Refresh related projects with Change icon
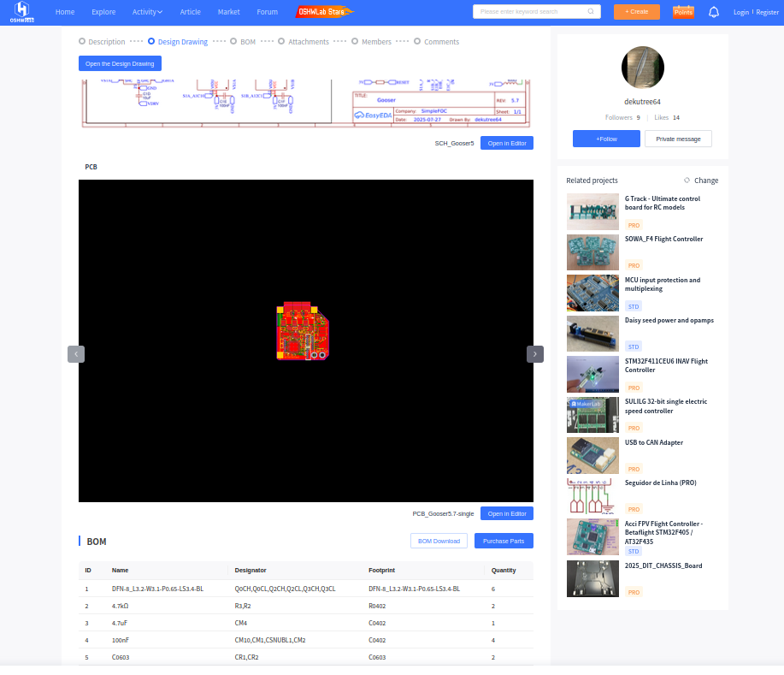This screenshot has width=784, height=675. pyautogui.click(x=687, y=181)
